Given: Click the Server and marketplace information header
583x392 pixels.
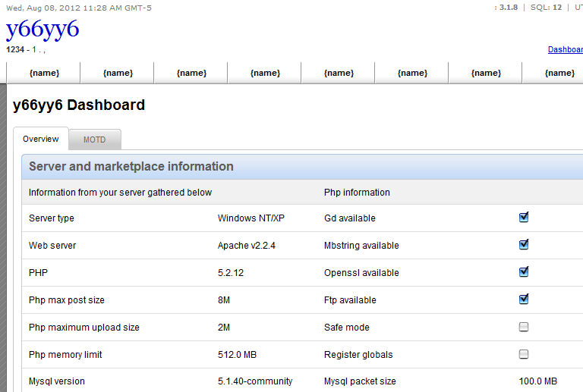Looking at the screenshot, I should (131, 166).
